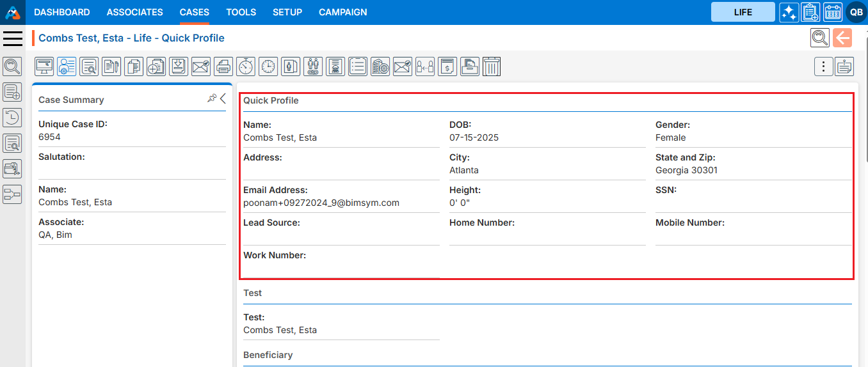Open the QB user profile avatar
Viewport: 868px width, 367px height.
(x=856, y=12)
